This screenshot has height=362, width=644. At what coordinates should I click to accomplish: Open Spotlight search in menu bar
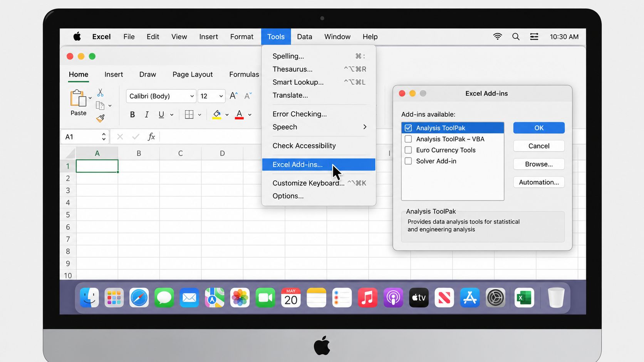[516, 37]
